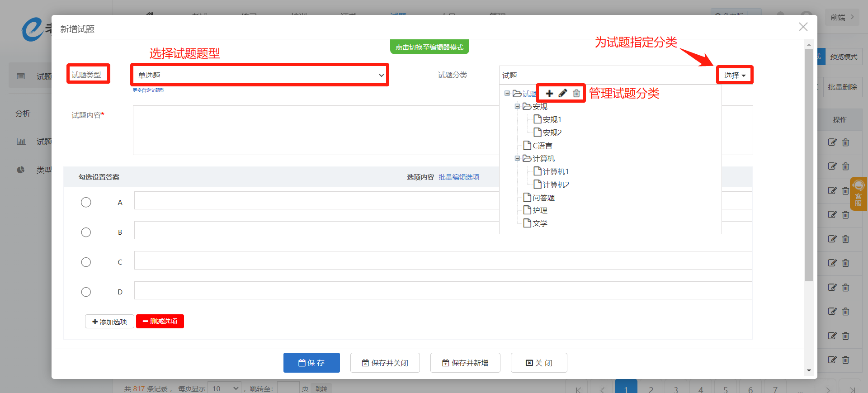Viewport: 868px width, 393px height.
Task: Select the 护理 category in the tree
Action: pyautogui.click(x=540, y=211)
